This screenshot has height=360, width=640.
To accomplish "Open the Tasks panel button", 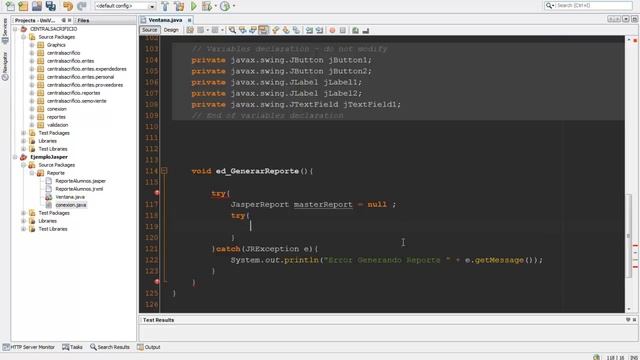I will (72, 347).
